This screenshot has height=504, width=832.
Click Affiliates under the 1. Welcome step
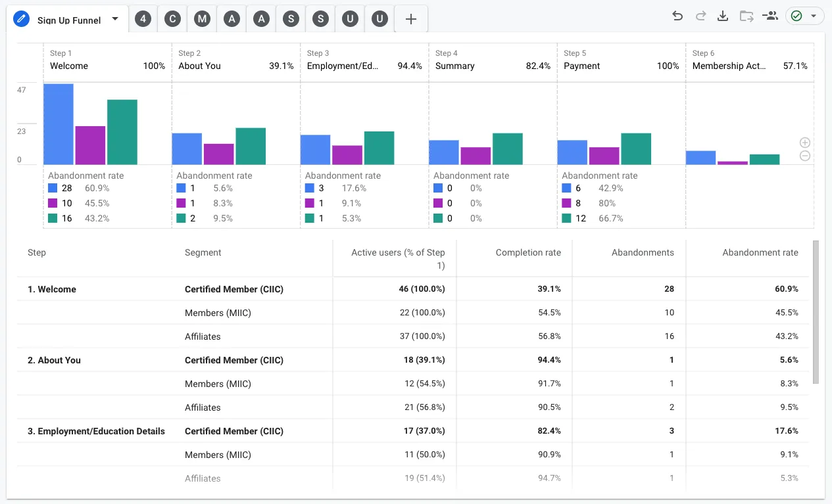(203, 336)
